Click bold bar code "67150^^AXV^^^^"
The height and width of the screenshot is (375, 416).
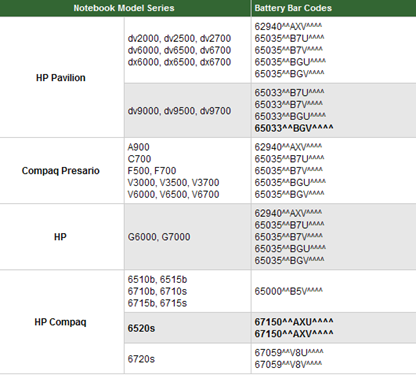294,334
